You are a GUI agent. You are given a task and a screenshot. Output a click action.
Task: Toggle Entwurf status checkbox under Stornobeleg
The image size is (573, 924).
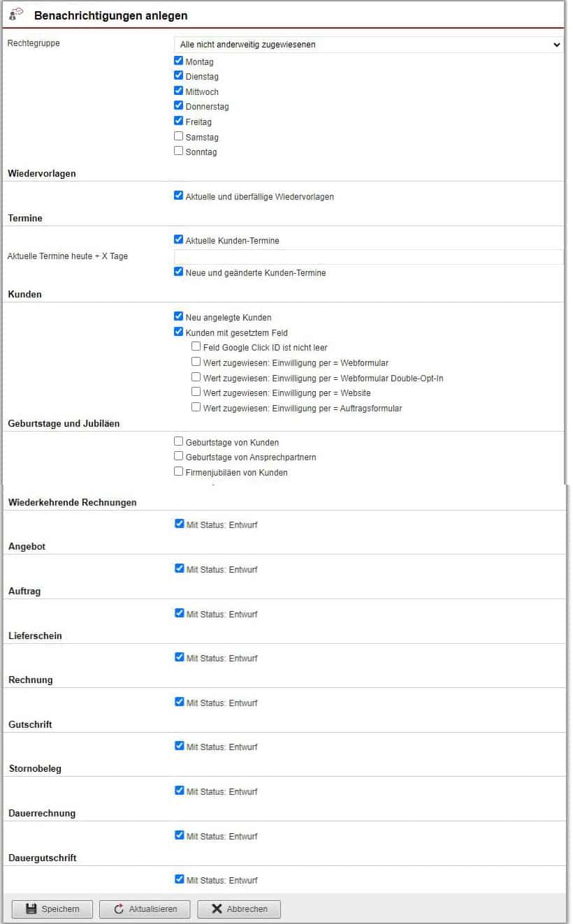point(180,791)
